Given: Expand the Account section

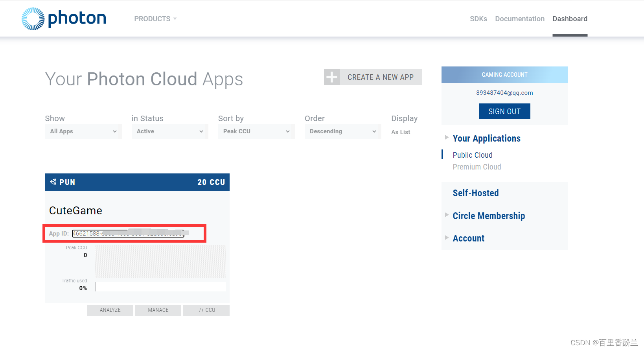Looking at the screenshot, I should [x=469, y=238].
